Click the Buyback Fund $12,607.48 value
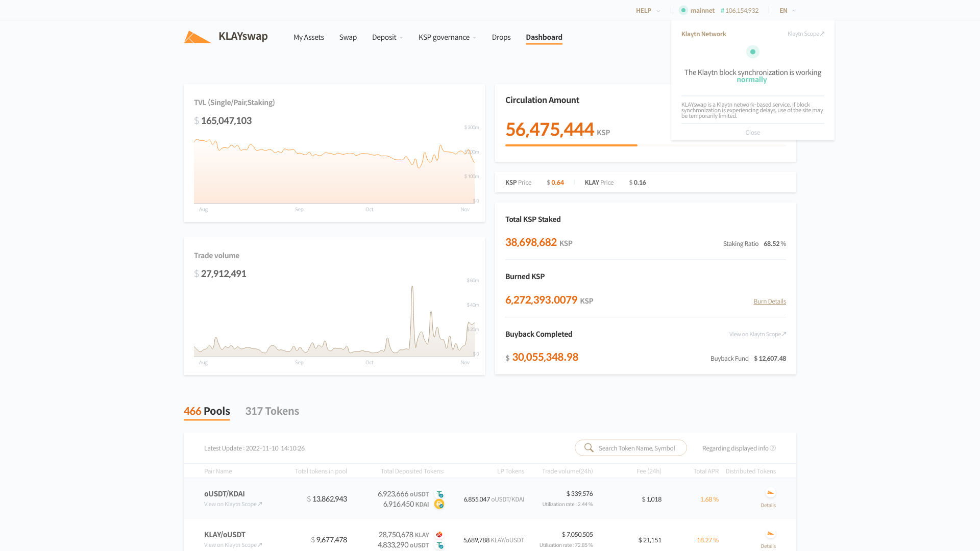 pyautogui.click(x=770, y=359)
